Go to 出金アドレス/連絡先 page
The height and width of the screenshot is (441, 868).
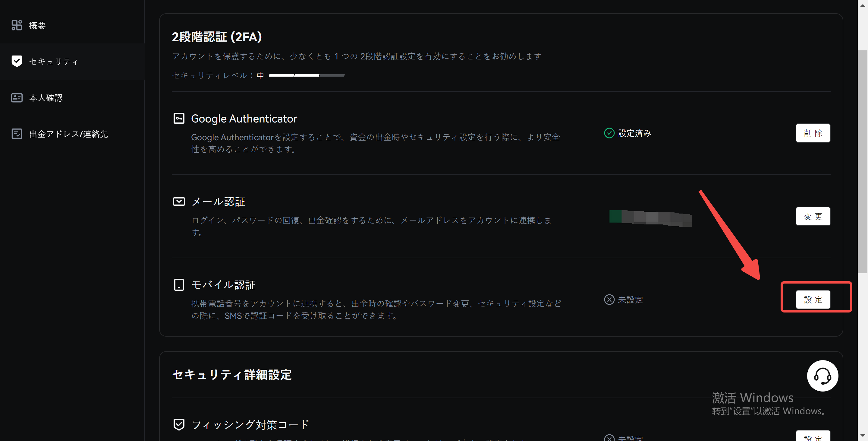[x=68, y=134]
